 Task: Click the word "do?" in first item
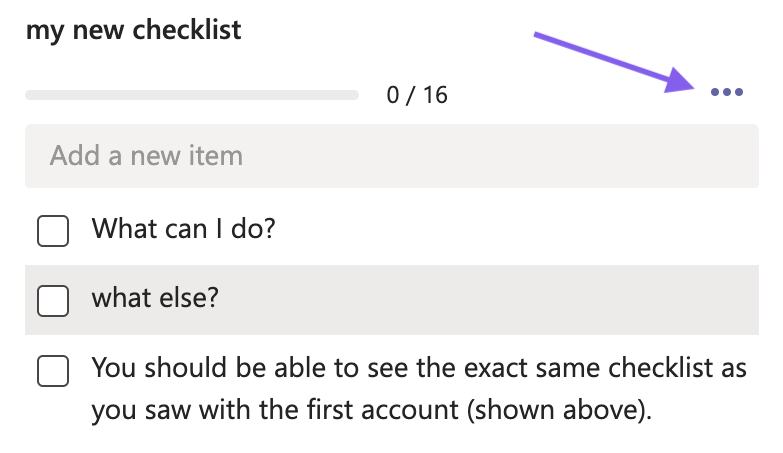255,230
